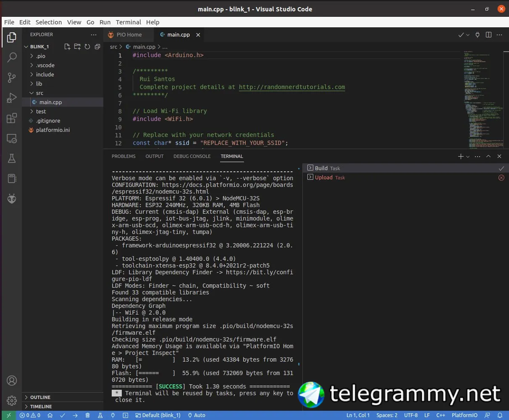Viewport: 509px width, 420px height.
Task: Open the Terminal menu in menu bar
Action: pos(128,22)
